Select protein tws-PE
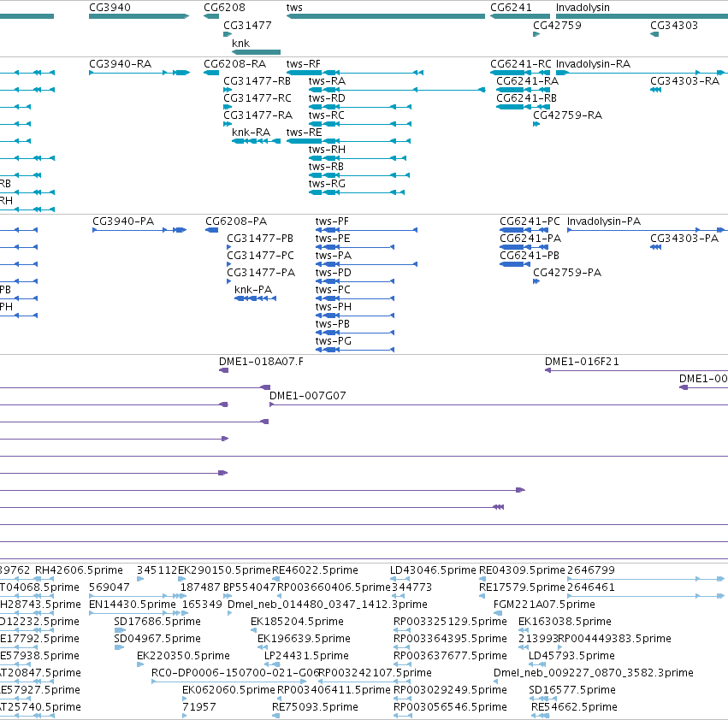The height and width of the screenshot is (720, 728). (x=333, y=238)
